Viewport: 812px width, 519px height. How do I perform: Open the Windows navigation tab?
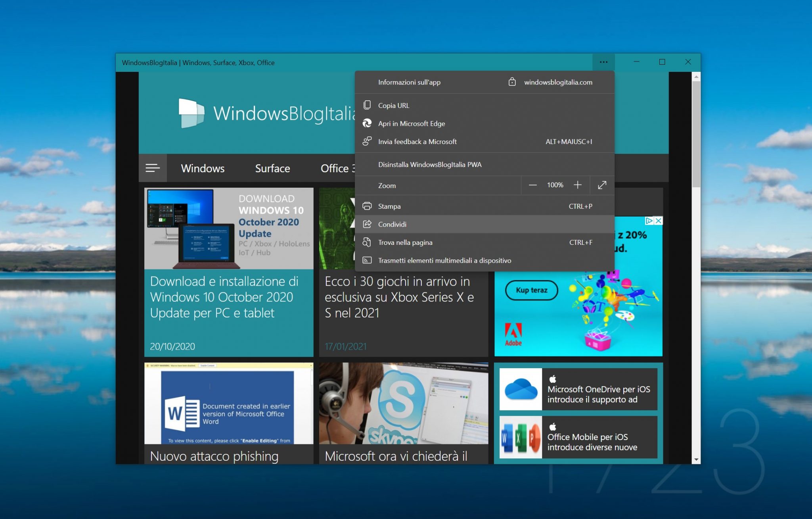pyautogui.click(x=203, y=168)
